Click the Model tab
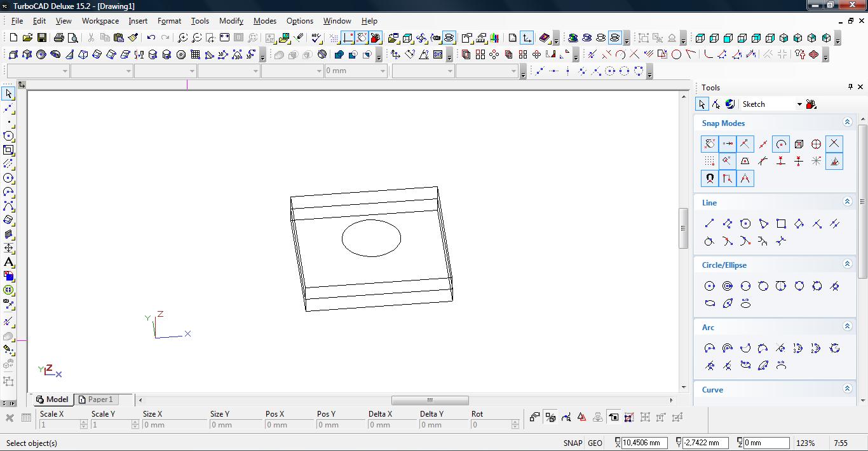The image size is (868, 451). [x=52, y=399]
